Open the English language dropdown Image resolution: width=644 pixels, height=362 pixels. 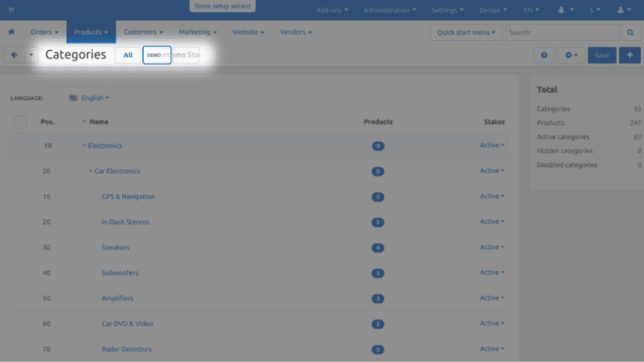click(95, 98)
